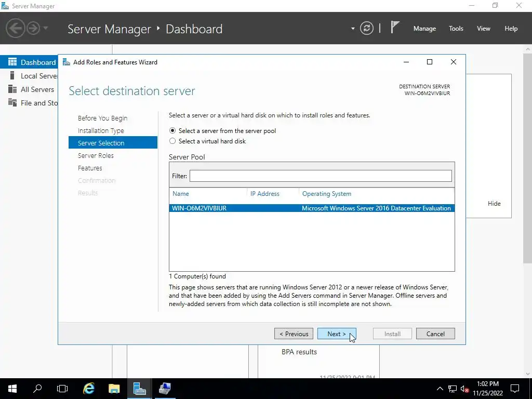This screenshot has width=532, height=399.
Task: Open File Explorer from taskbar
Action: click(114, 388)
